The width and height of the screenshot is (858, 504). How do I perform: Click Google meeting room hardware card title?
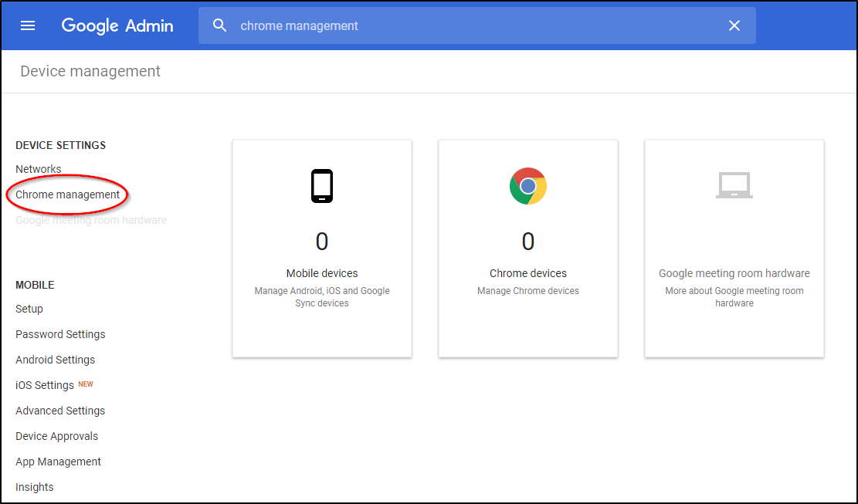click(x=734, y=273)
